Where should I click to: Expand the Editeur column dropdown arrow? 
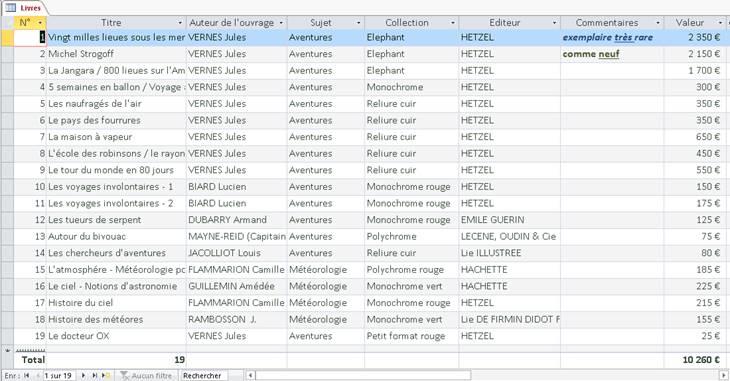click(554, 23)
